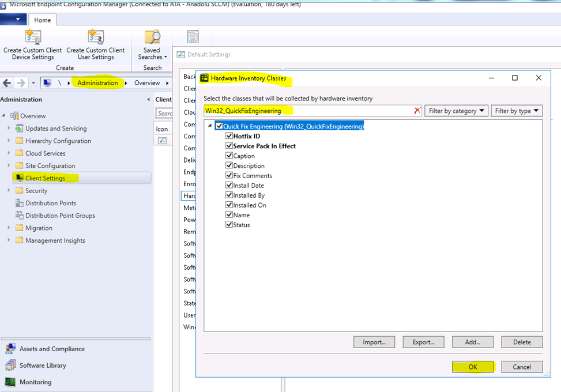The image size is (561, 392).
Task: Click the Distribution Point Groups icon
Action: [20, 216]
